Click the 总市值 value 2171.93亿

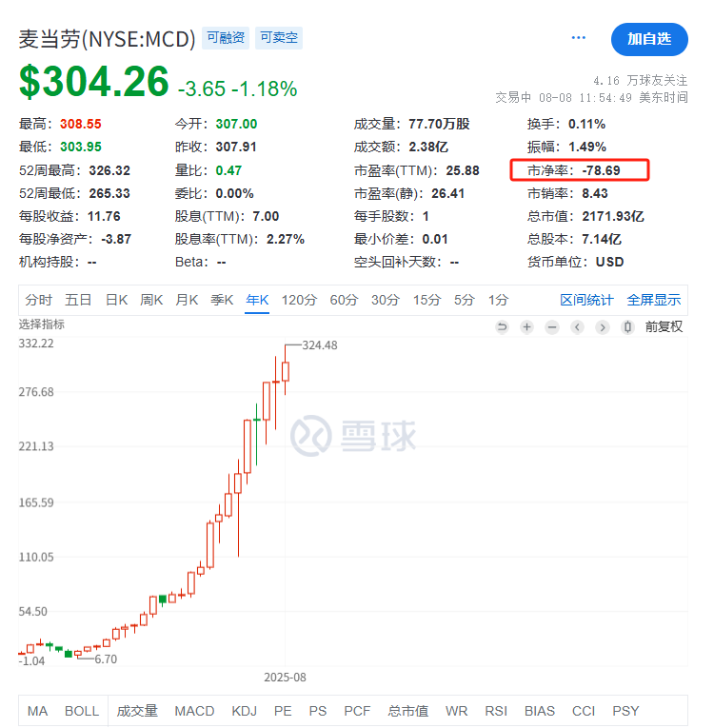click(x=613, y=216)
